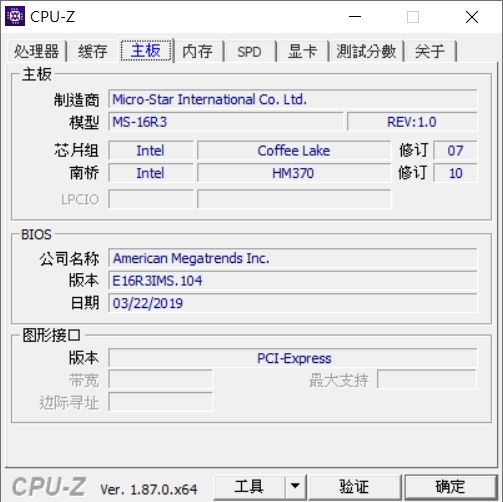Image resolution: width=503 pixels, height=502 pixels.
Task: Confirm with the 确定 button
Action: [450, 487]
